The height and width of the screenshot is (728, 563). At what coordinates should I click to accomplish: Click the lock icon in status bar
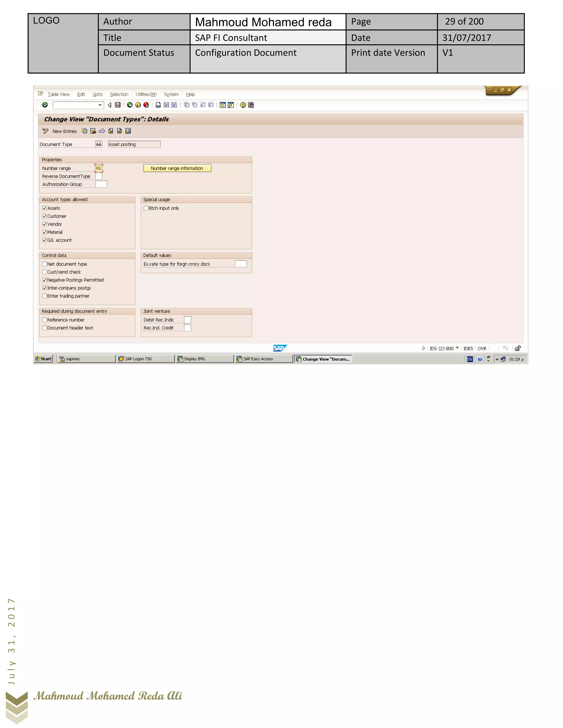click(x=518, y=348)
